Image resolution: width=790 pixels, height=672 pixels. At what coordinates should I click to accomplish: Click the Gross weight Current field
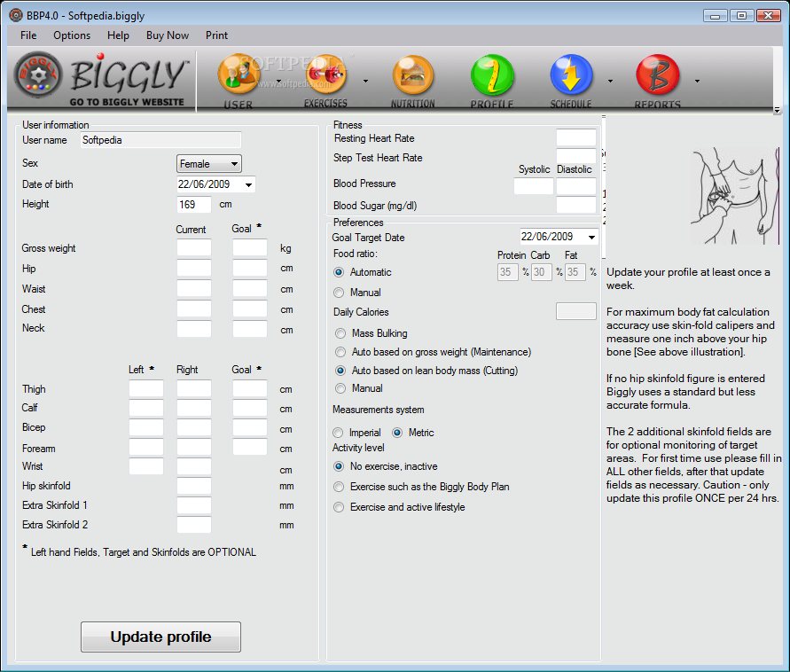click(x=194, y=248)
